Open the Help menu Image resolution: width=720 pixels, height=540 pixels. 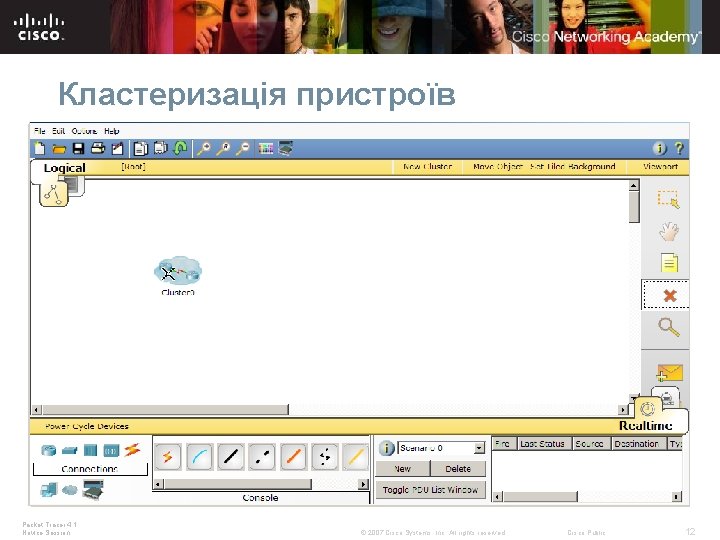coord(112,131)
